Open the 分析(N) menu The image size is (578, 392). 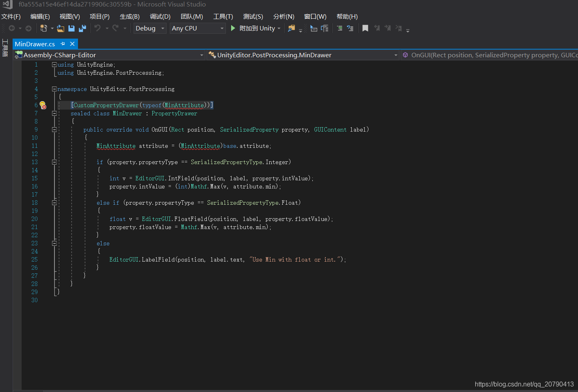(284, 17)
